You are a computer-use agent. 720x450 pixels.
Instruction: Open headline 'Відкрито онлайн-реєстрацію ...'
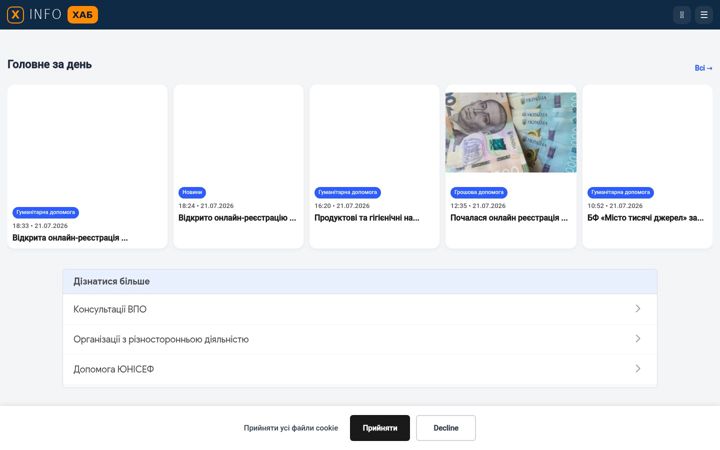237,218
